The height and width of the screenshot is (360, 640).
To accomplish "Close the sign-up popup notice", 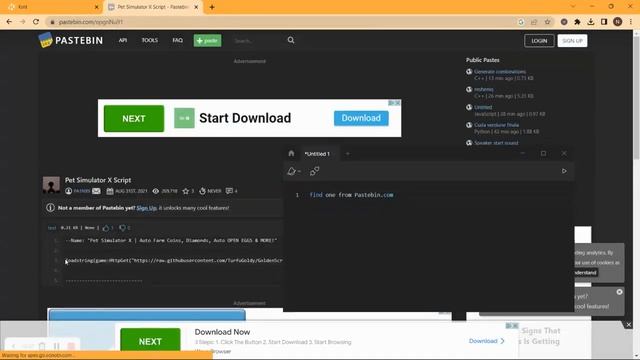I will (x=620, y=292).
